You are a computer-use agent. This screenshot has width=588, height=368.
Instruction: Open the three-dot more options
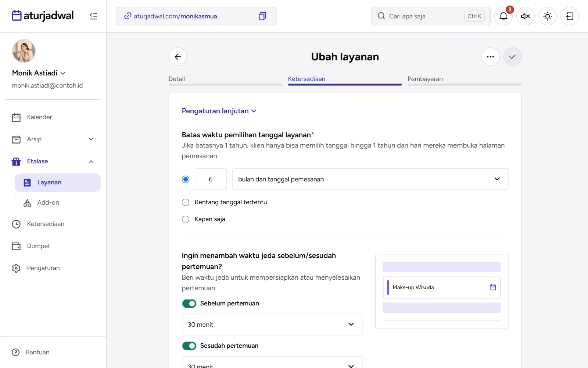click(491, 57)
